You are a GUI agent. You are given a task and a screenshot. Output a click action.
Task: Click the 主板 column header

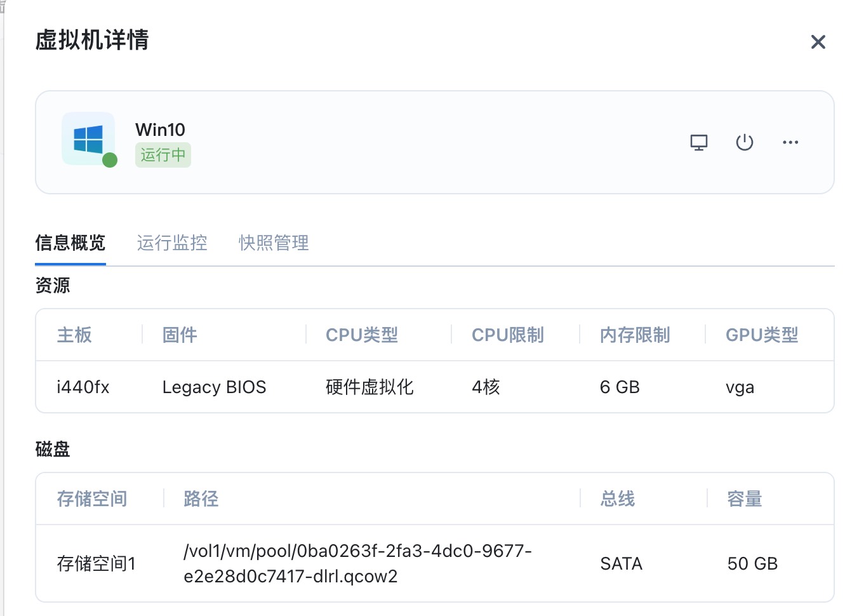pyautogui.click(x=74, y=335)
